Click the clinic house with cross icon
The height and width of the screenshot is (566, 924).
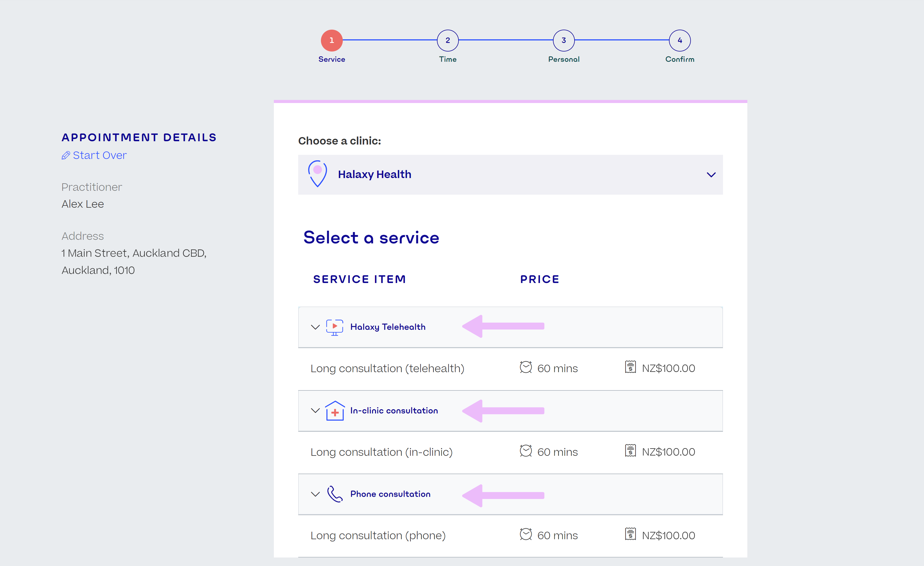click(335, 411)
